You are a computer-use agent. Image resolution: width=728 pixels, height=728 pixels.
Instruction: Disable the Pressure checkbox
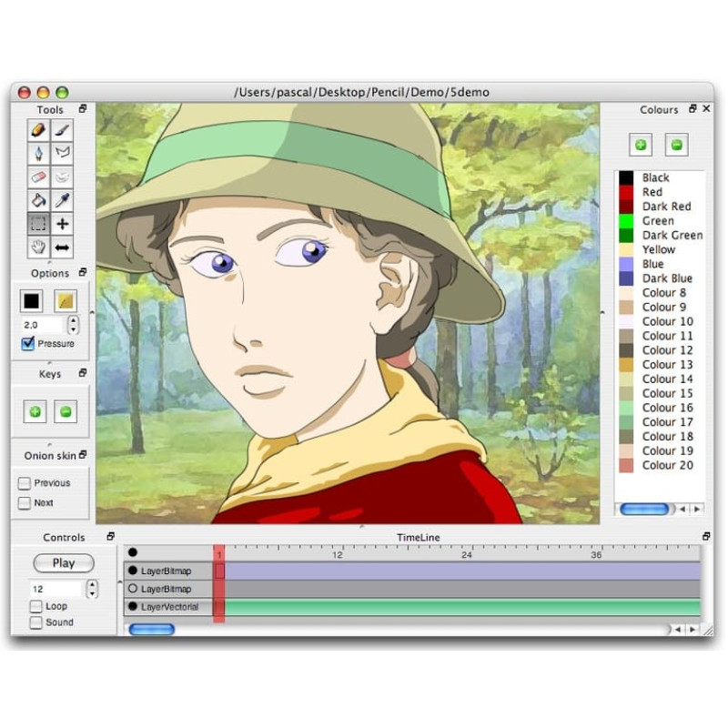28,344
